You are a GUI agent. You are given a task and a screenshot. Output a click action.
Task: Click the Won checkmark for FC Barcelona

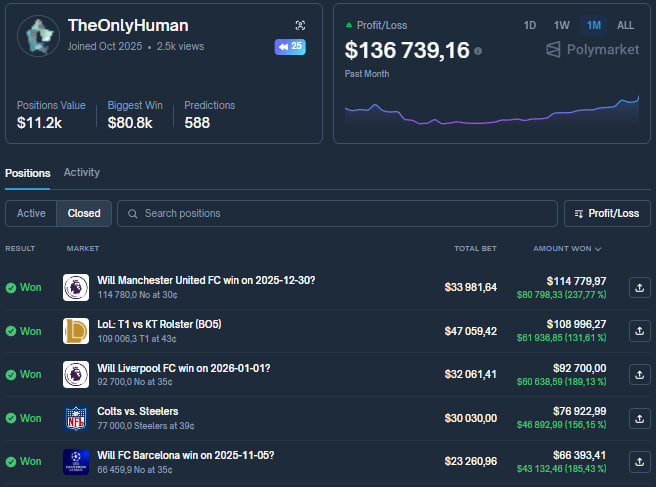[x=11, y=462]
